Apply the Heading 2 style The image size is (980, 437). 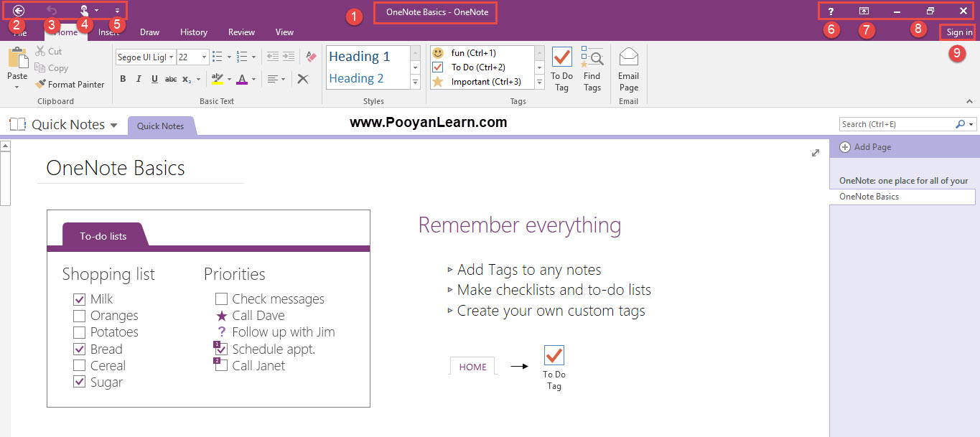tap(368, 78)
